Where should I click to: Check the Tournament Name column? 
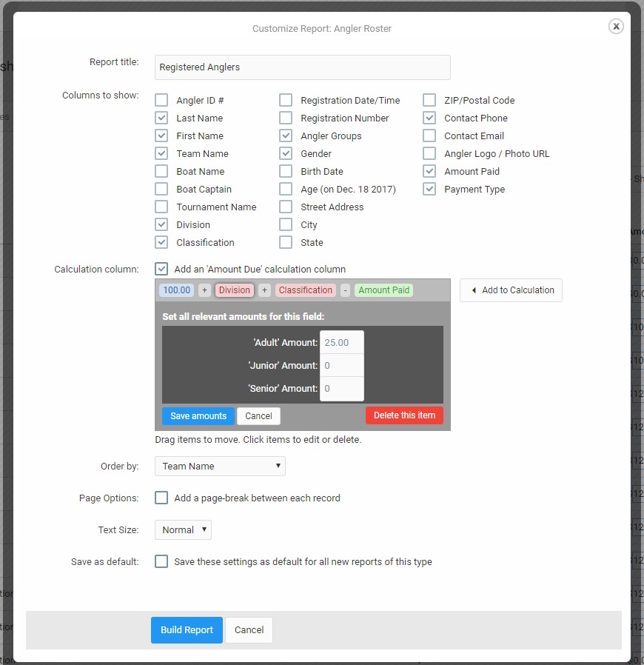[x=161, y=207]
